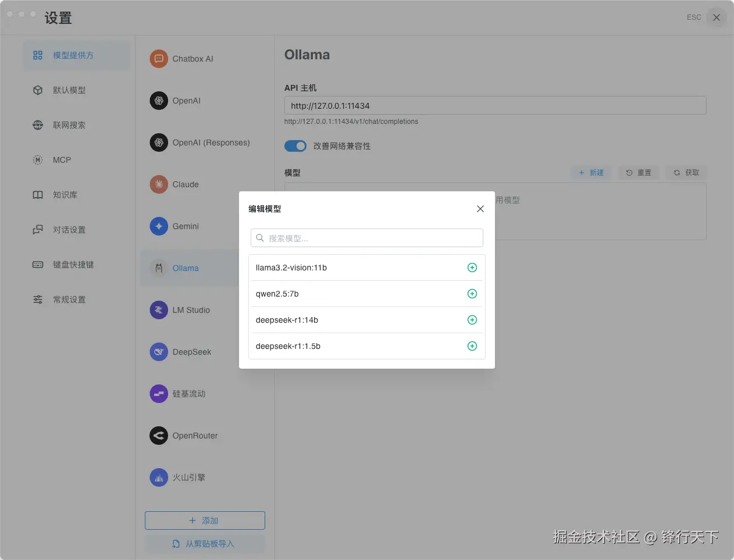Select the OpenAI (Responses) provider label
The width and height of the screenshot is (734, 560).
[211, 142]
